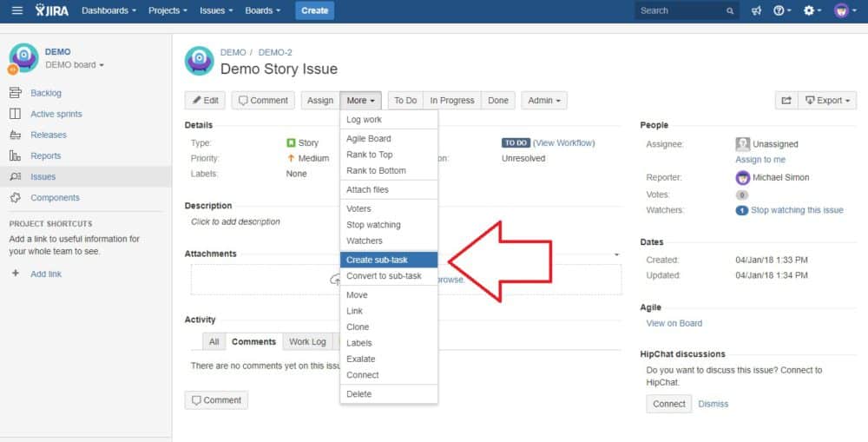
Task: Click the Assign to me link
Action: pyautogui.click(x=760, y=160)
